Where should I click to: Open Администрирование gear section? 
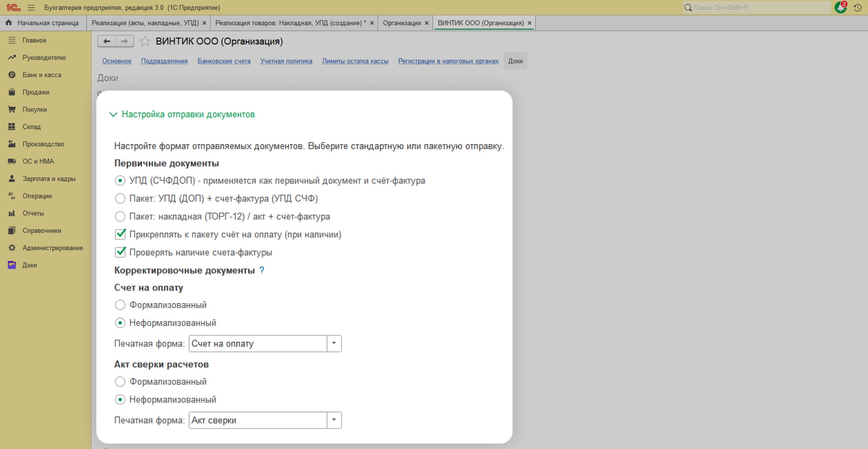[x=52, y=248]
